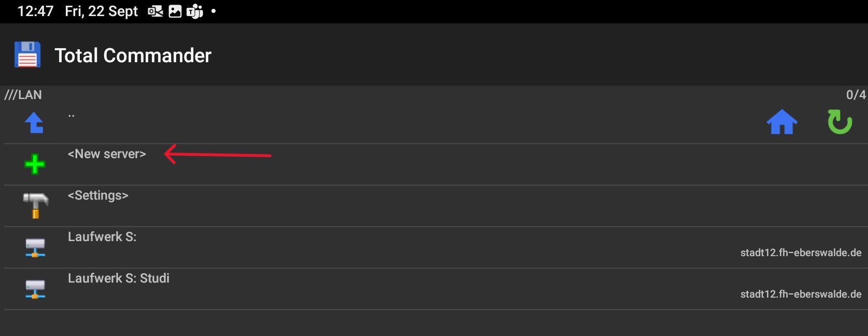
Task: Open the hammer Settings icon
Action: [x=35, y=205]
